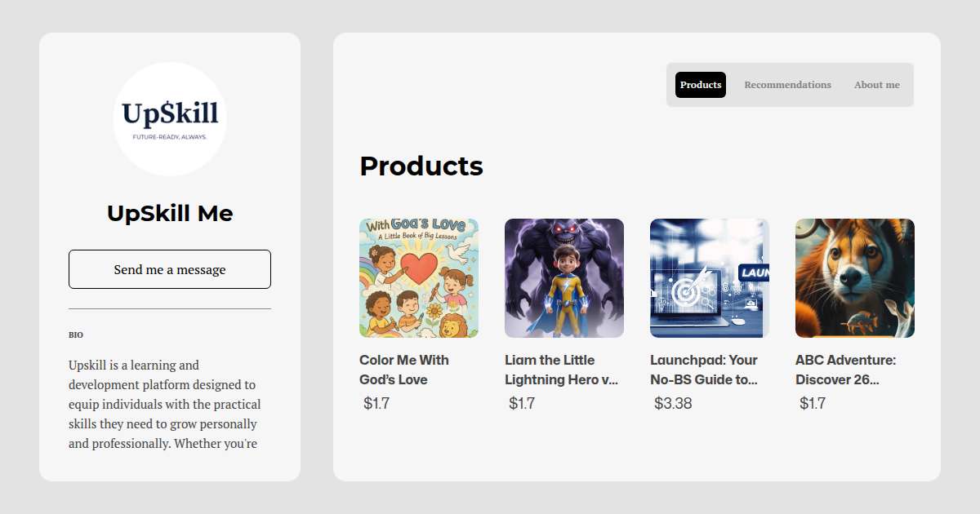Go to the About me tab
Image resolution: width=980 pixels, height=514 pixels.
click(x=877, y=85)
